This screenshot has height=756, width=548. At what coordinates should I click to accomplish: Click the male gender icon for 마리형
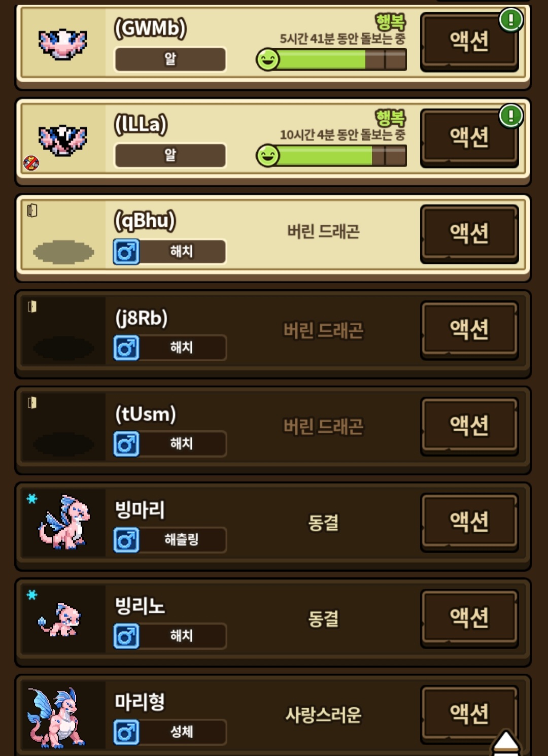click(x=126, y=732)
